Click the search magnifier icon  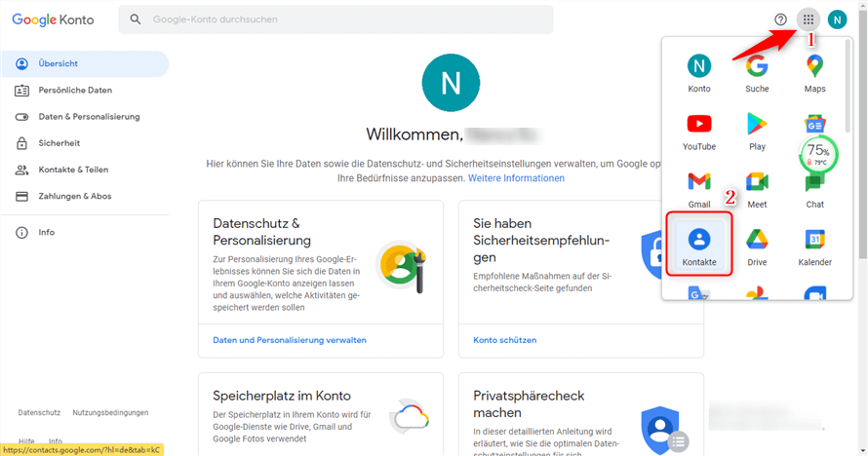click(136, 19)
